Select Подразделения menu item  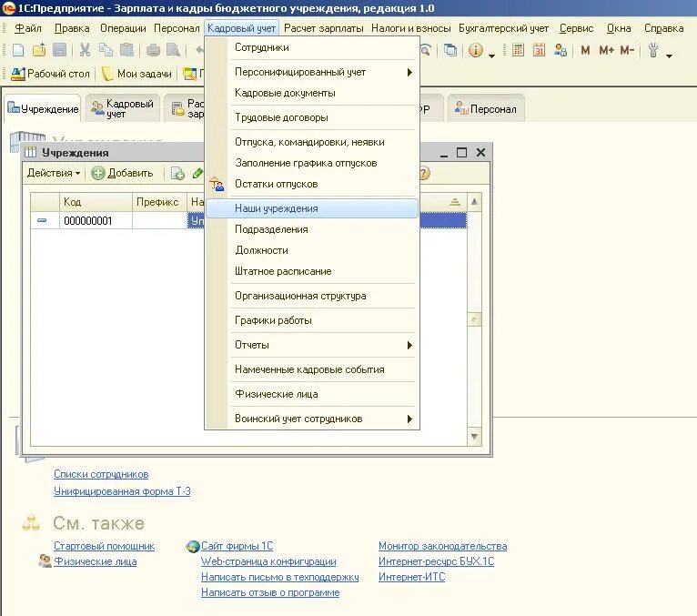pos(312,230)
